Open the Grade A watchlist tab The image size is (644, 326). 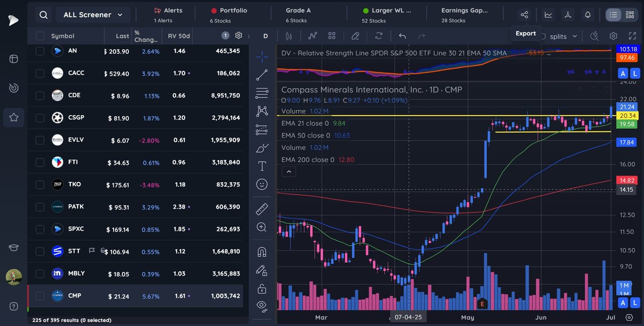tap(298, 15)
